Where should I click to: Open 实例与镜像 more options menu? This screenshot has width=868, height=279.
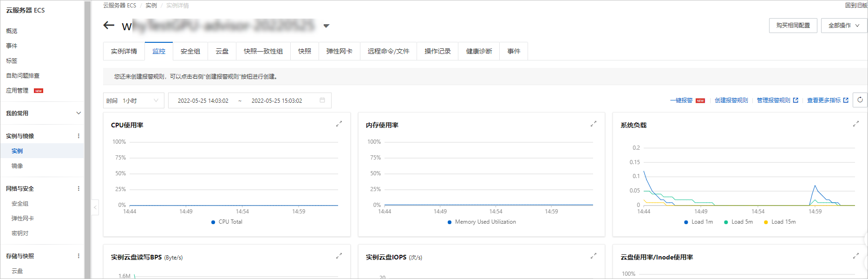(78, 136)
